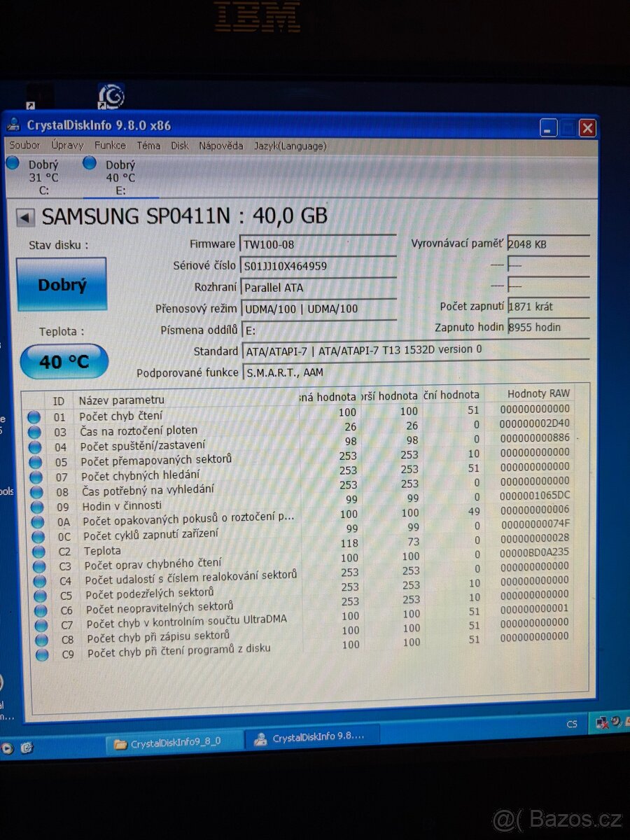Screen dimensions: 630x840
Task: Click the previous disk arrow button
Action: (25, 218)
